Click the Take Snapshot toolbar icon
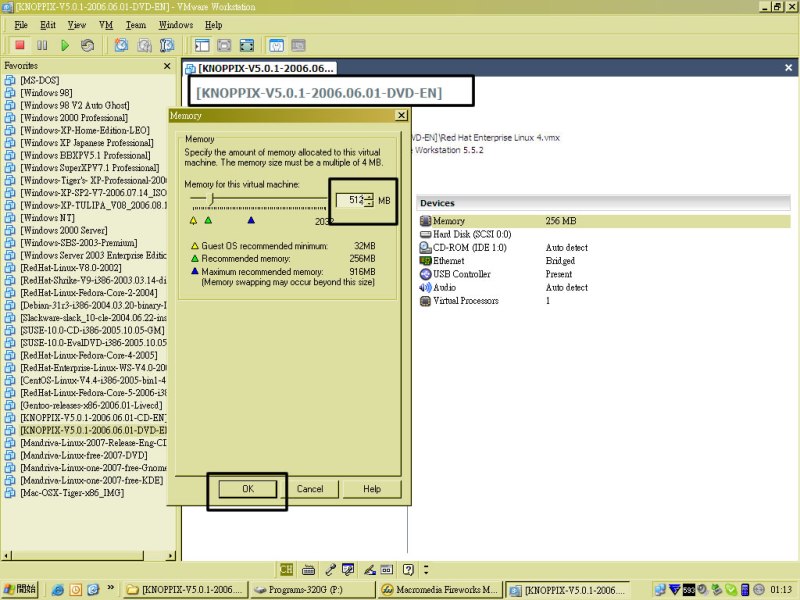800x600 pixels. tap(121, 45)
